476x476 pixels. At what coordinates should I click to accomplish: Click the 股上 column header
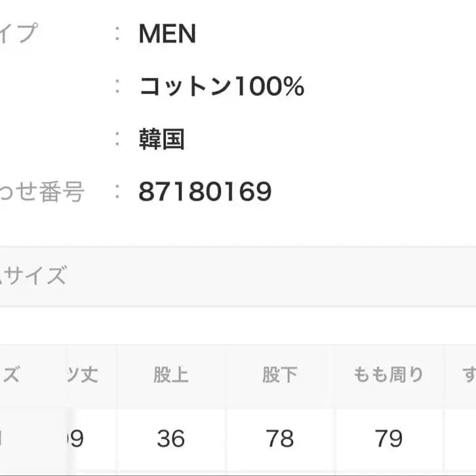171,375
